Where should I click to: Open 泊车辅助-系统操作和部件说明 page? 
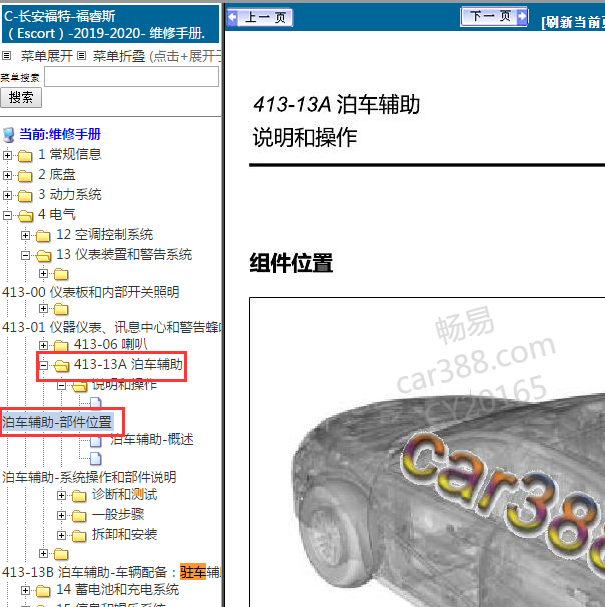89,477
